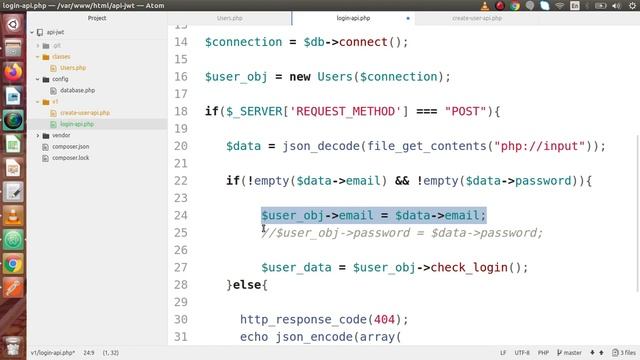The image size is (640, 360).
Task: Switch to the create-user-api.php tab
Action: click(477, 18)
